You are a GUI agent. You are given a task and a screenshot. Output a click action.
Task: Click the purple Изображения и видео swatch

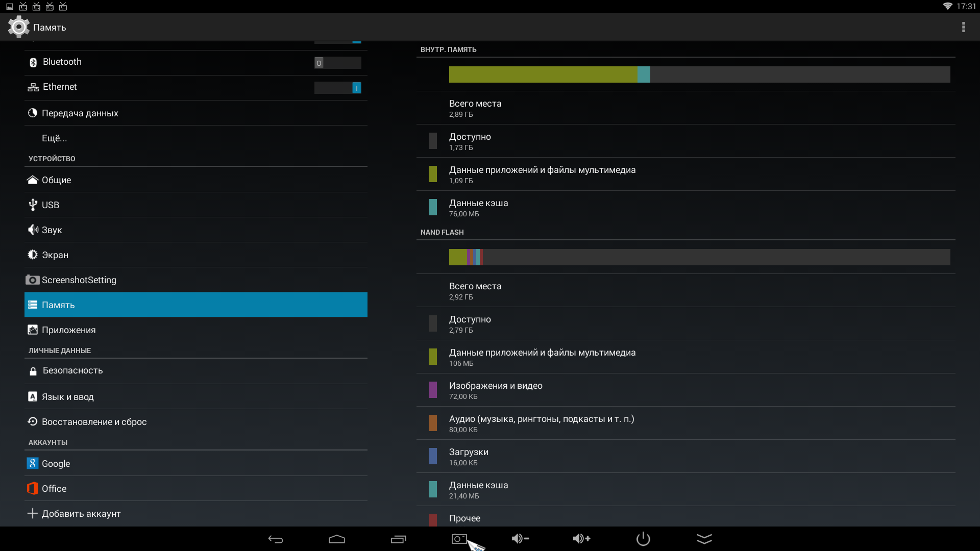click(x=433, y=390)
